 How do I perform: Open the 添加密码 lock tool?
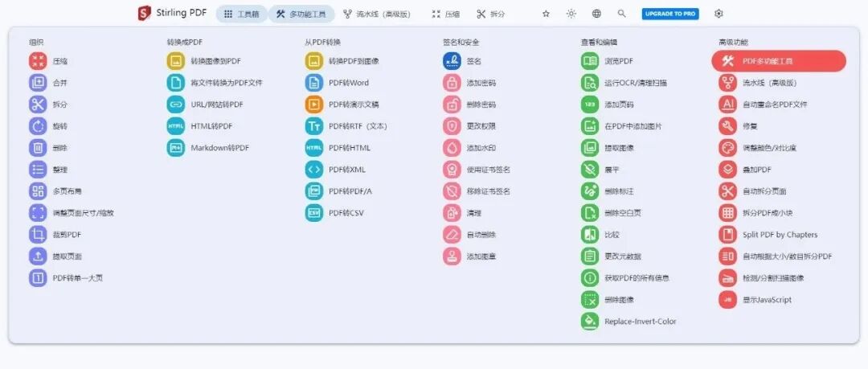[x=469, y=83]
